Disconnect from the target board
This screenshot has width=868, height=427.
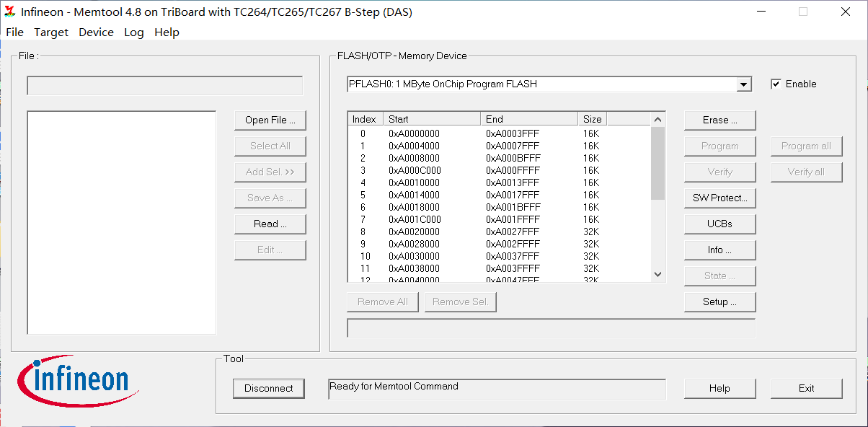(x=268, y=388)
